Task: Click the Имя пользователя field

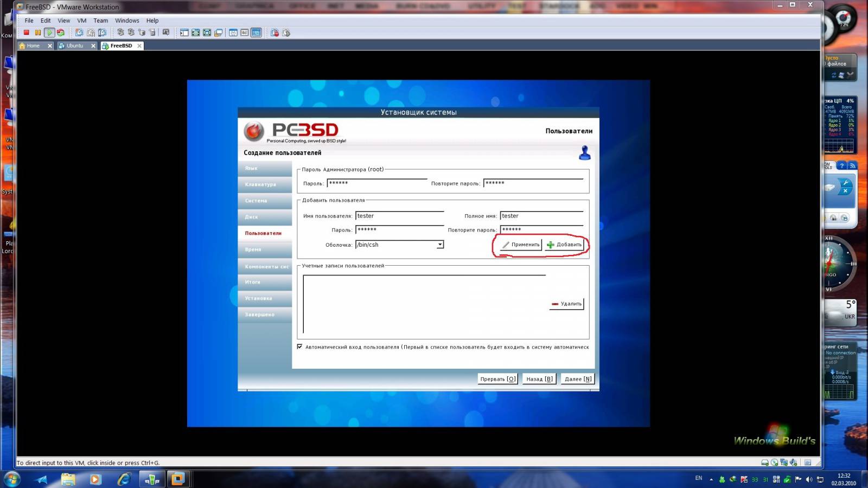Action: click(400, 216)
